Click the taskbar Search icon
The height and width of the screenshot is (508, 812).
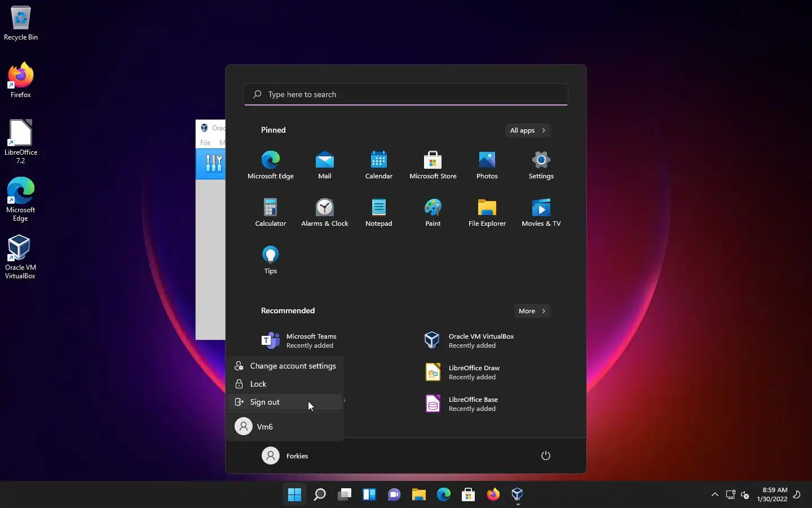pos(319,494)
